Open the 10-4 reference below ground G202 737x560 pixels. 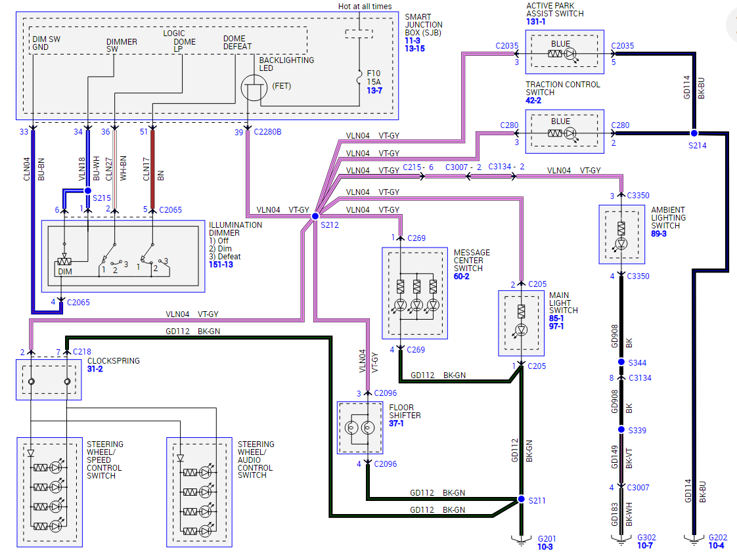tap(717, 546)
